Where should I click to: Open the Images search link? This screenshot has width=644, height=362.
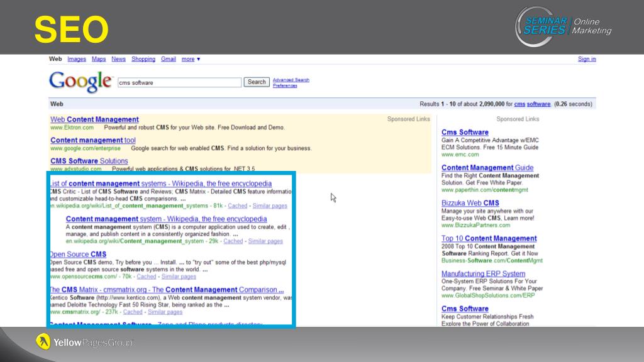point(77,59)
